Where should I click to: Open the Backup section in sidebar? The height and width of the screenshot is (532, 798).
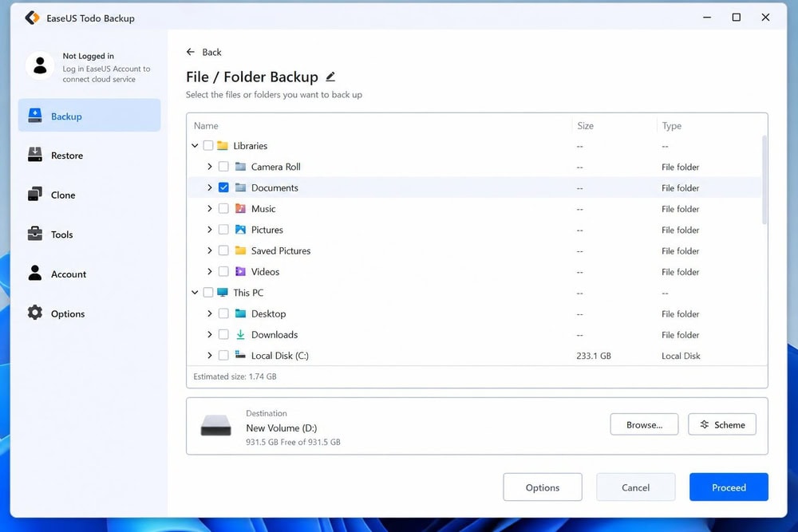89,116
